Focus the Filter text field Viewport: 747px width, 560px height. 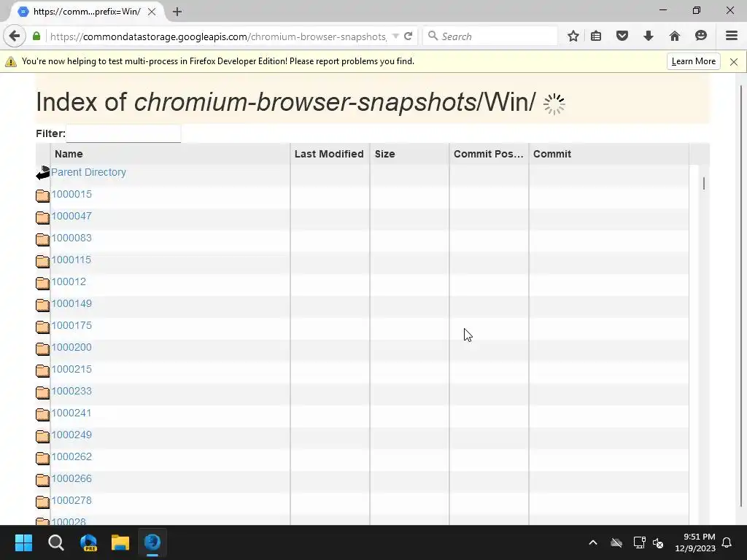click(x=123, y=133)
